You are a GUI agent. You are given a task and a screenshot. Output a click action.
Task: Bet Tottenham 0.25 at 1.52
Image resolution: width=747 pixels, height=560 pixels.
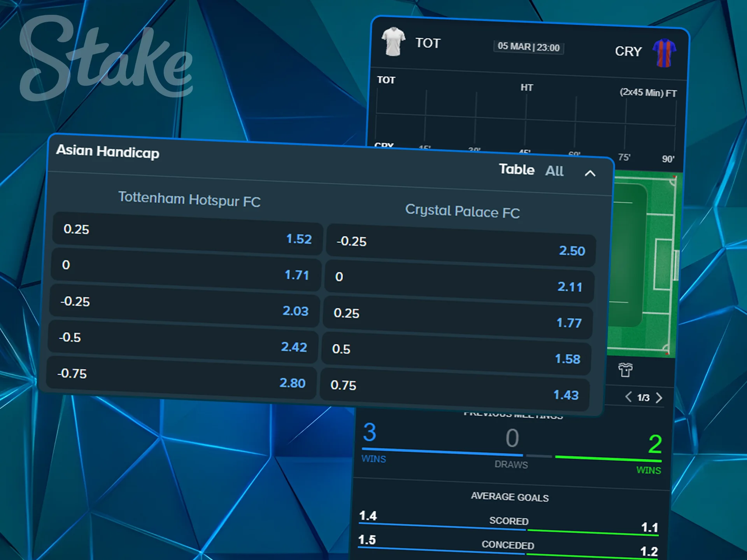pos(188,234)
